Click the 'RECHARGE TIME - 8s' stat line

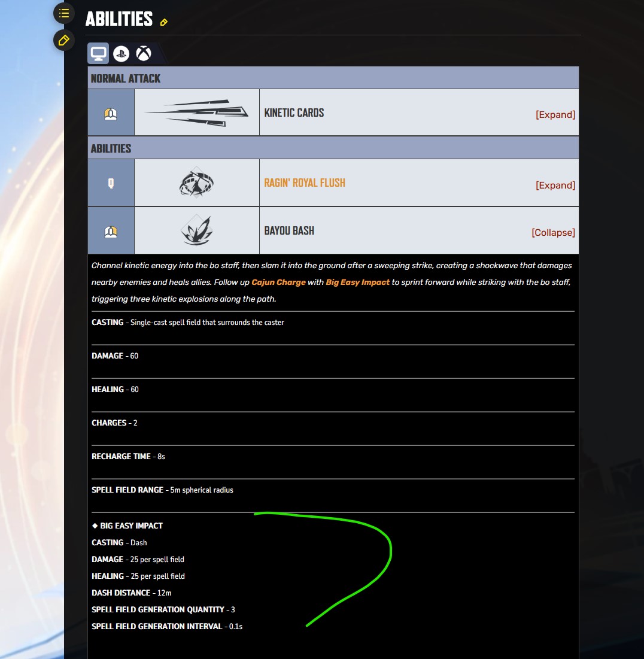(128, 457)
